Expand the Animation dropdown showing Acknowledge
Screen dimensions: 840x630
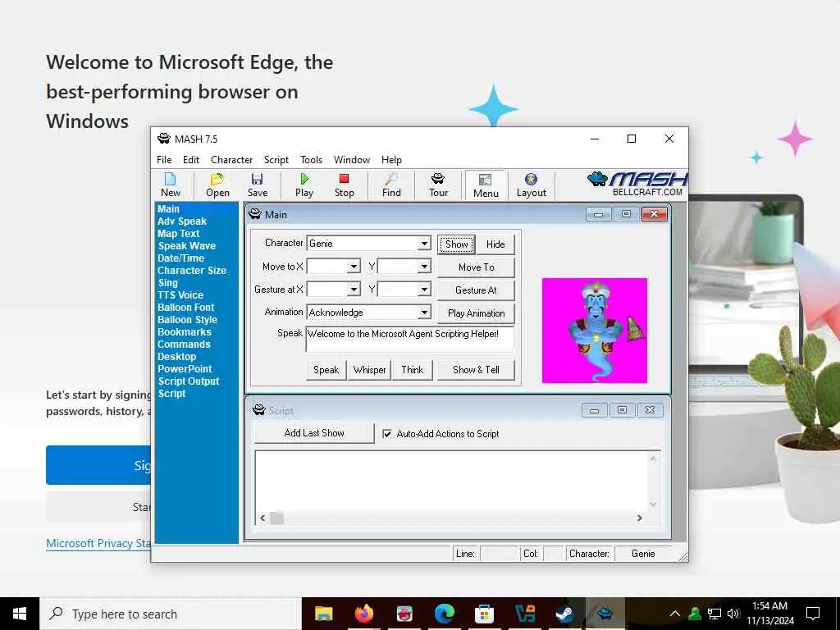(x=424, y=313)
